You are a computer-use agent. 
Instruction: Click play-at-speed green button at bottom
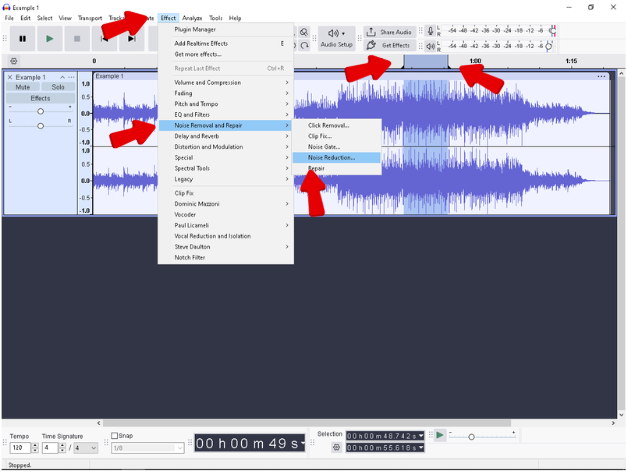pyautogui.click(x=439, y=436)
